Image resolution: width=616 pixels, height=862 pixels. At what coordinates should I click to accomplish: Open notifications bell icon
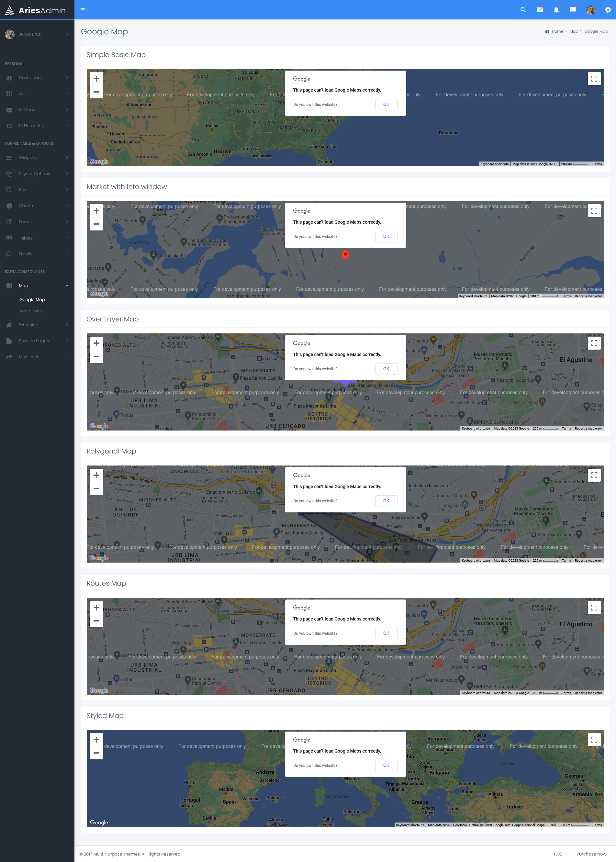click(556, 10)
